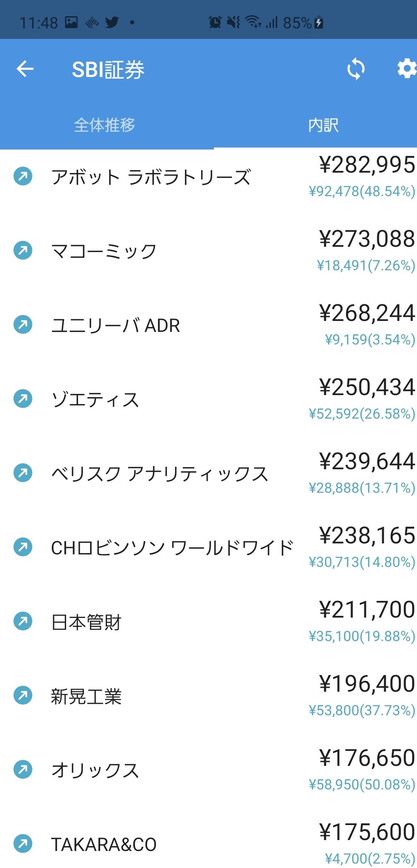Screen dimensions: 417x868
Task: Switch to the 全体推移 tab
Action: 105,125
